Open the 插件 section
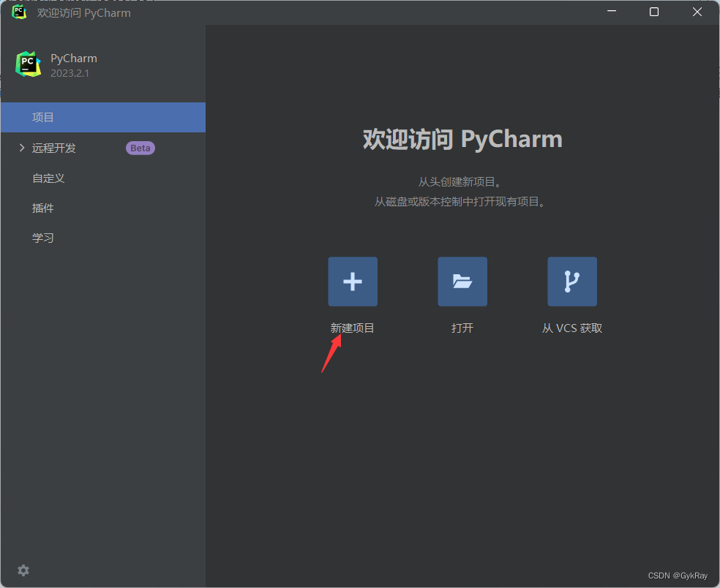 pos(42,208)
